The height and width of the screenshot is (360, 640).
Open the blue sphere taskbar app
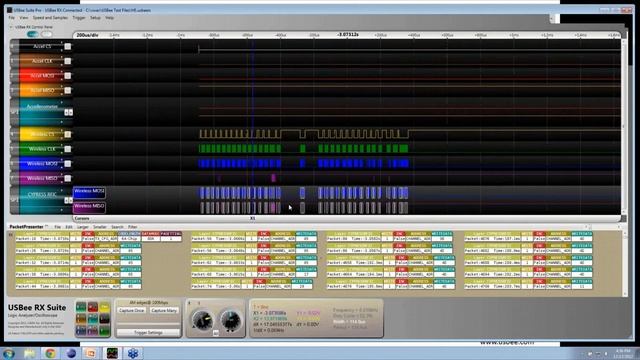(71, 353)
